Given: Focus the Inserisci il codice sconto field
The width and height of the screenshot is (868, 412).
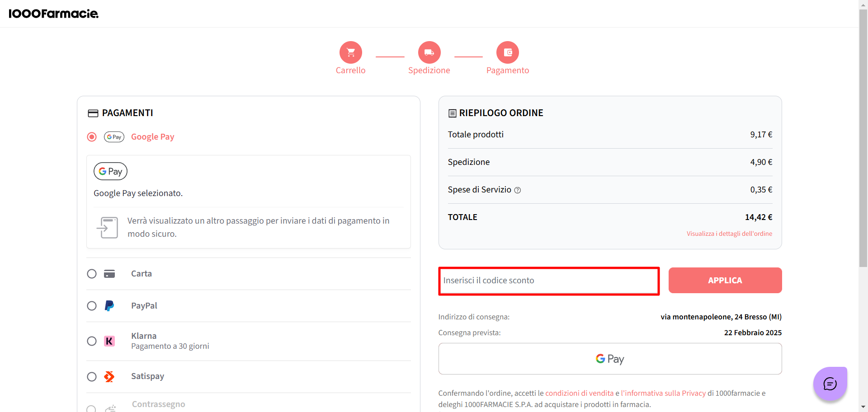Looking at the screenshot, I should click(x=549, y=281).
